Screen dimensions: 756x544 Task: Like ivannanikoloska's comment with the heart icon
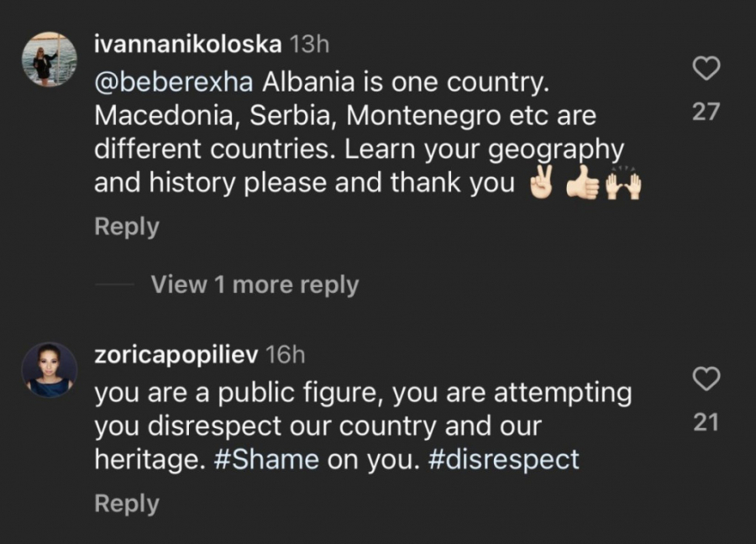706,69
